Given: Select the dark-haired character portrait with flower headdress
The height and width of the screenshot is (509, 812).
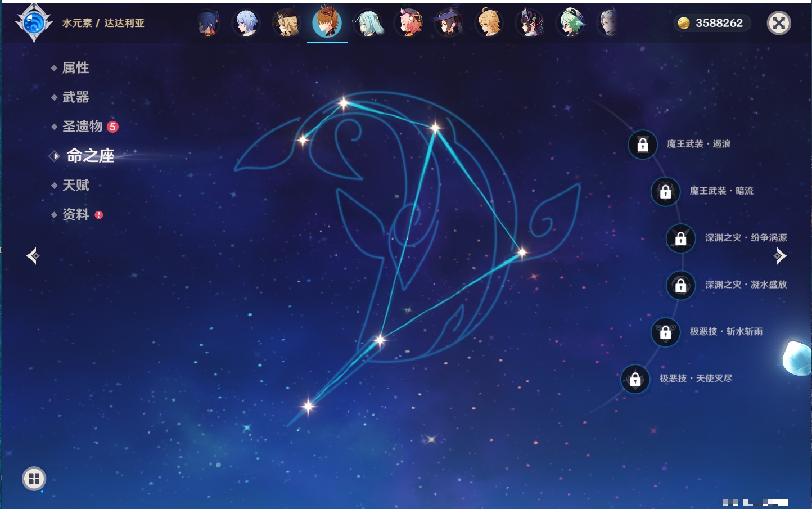Looking at the screenshot, I should click(x=530, y=23).
